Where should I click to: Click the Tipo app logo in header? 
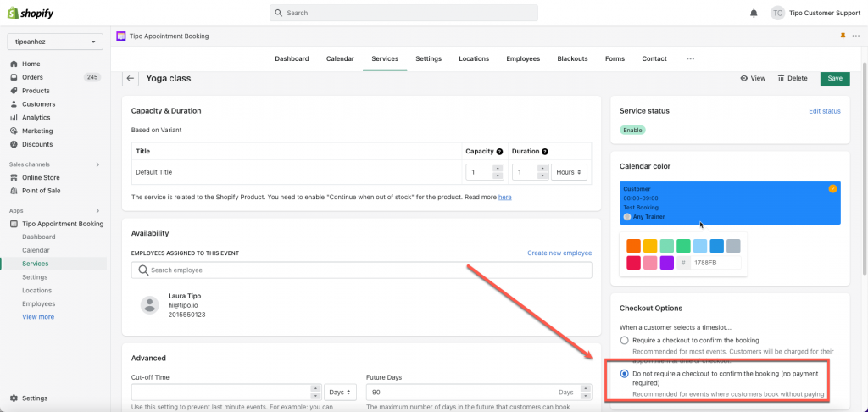[x=120, y=36]
